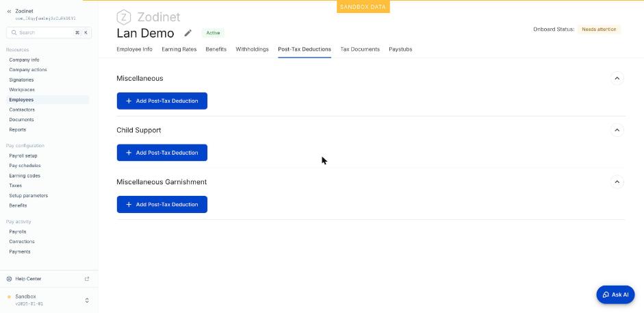Screen dimensions: 644x313
Task: Open Corrections page
Action: click(x=22, y=242)
